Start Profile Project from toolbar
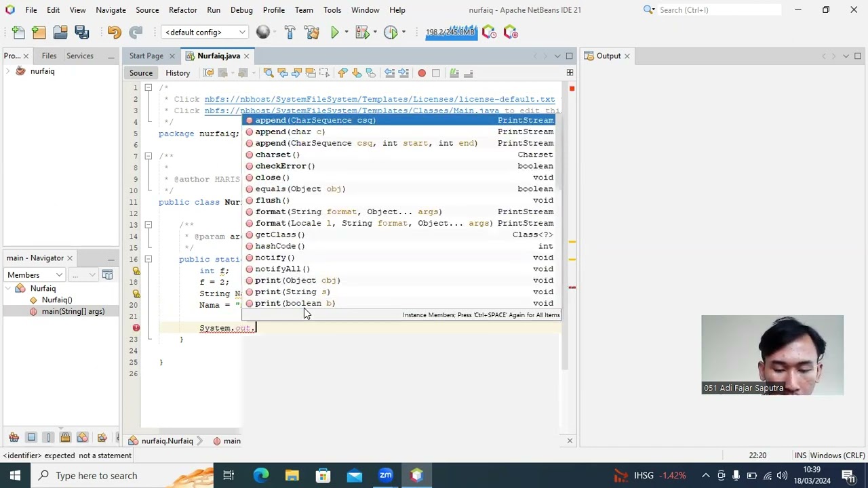Viewport: 868px width, 488px height. pyautogui.click(x=391, y=32)
